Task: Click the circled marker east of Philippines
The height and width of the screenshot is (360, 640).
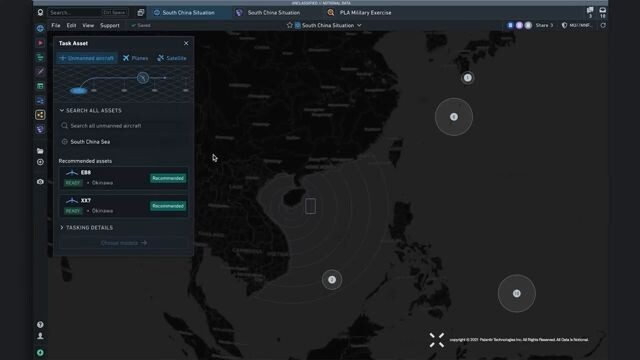Action: point(516,293)
